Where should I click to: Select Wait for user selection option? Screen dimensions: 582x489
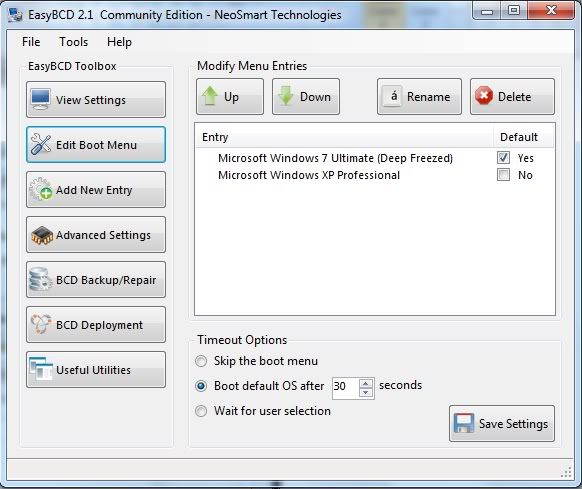(201, 411)
